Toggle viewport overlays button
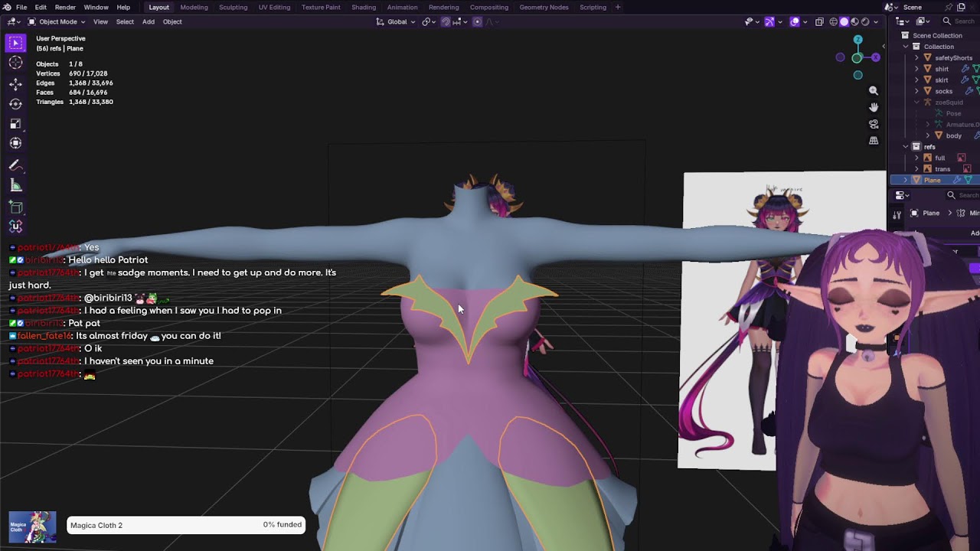 tap(795, 21)
